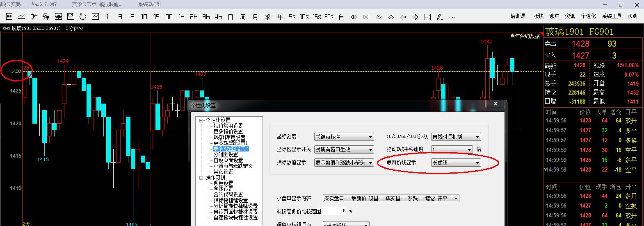Click the quote list icon in toolbar

(x=9, y=17)
